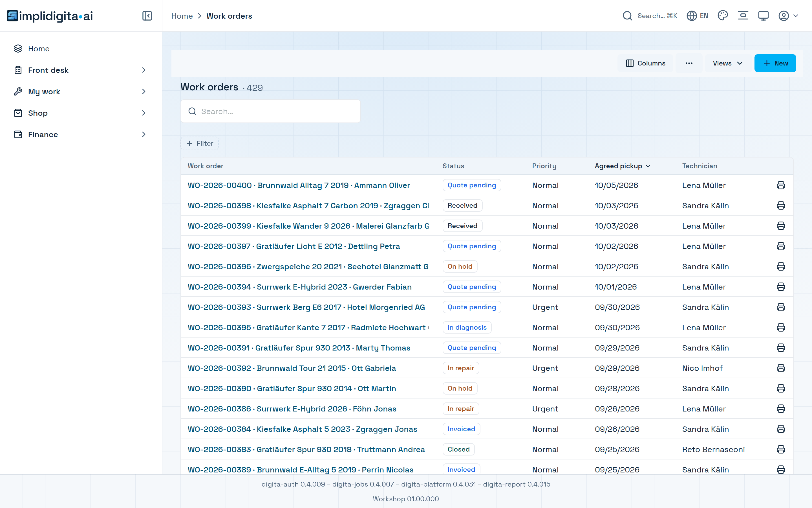Add a Filter to the list
Screen dimensions: 812x508
200,143
